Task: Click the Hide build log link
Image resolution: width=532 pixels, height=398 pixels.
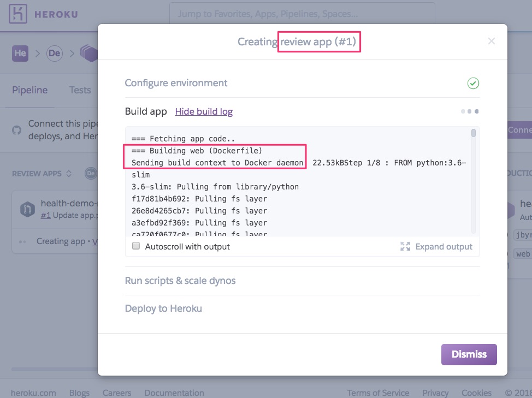Action: (x=204, y=111)
